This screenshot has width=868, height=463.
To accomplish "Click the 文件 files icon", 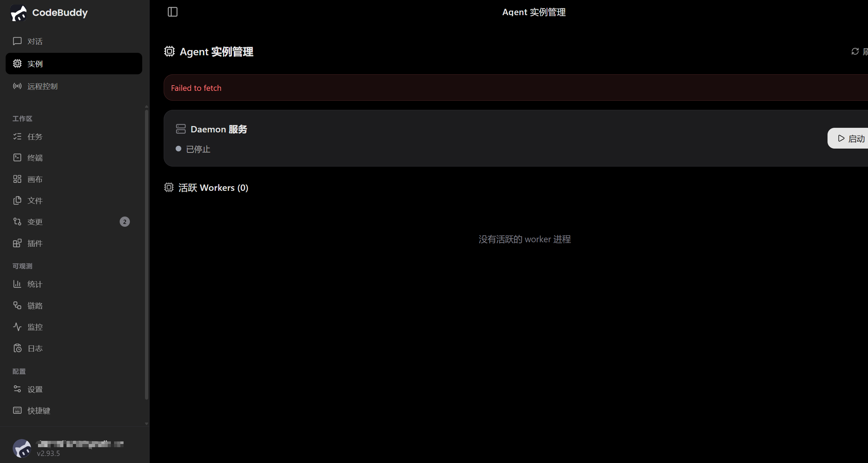I will coord(17,200).
